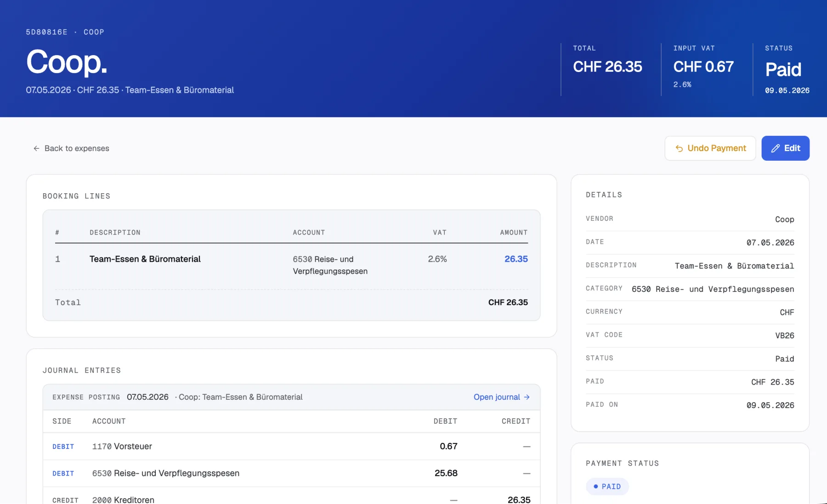Click the expense posting date 07.05.2026

pyautogui.click(x=147, y=397)
